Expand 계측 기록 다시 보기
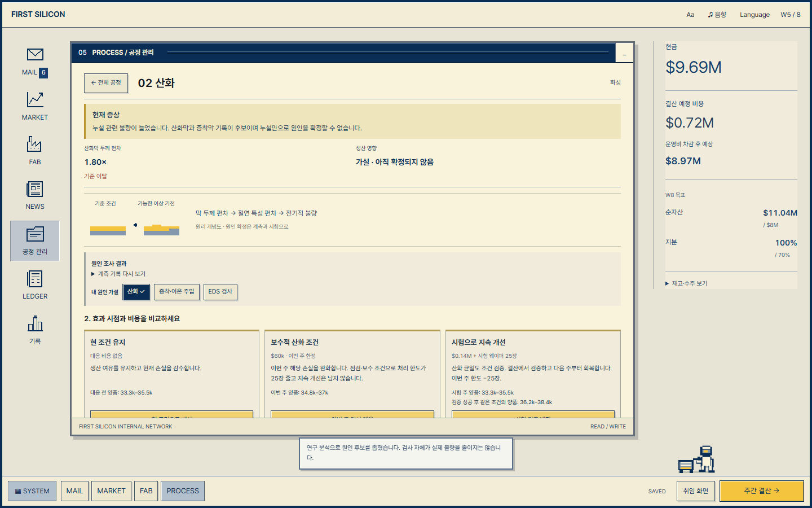This screenshot has width=812, height=508. coord(118,274)
